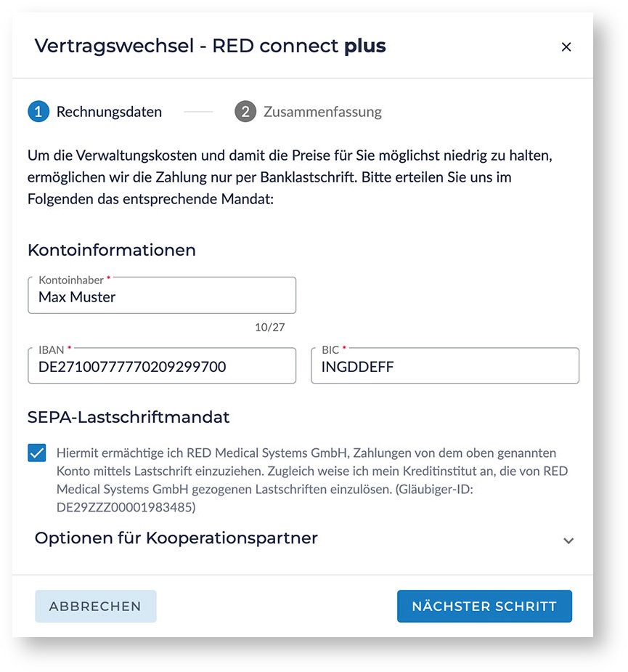The height and width of the screenshot is (672, 628).
Task: Click the dialog title 'Vertragswechsel - RED connect plus'
Action: (211, 46)
